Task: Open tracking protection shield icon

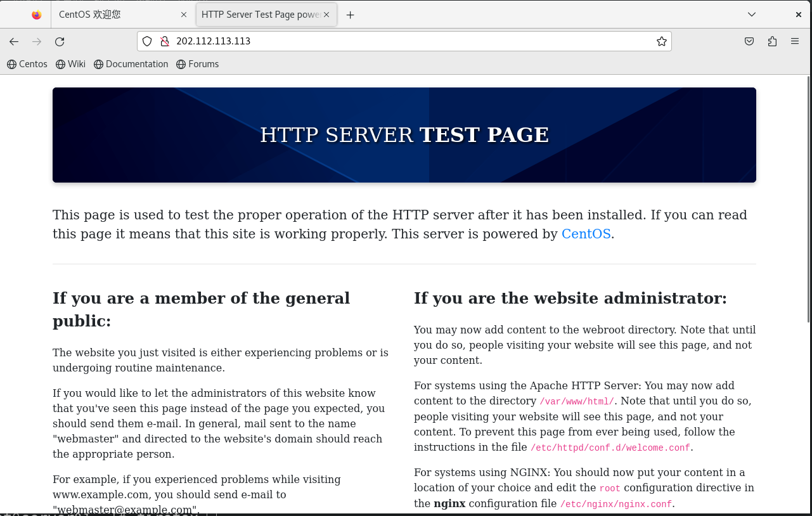Action: tap(147, 41)
